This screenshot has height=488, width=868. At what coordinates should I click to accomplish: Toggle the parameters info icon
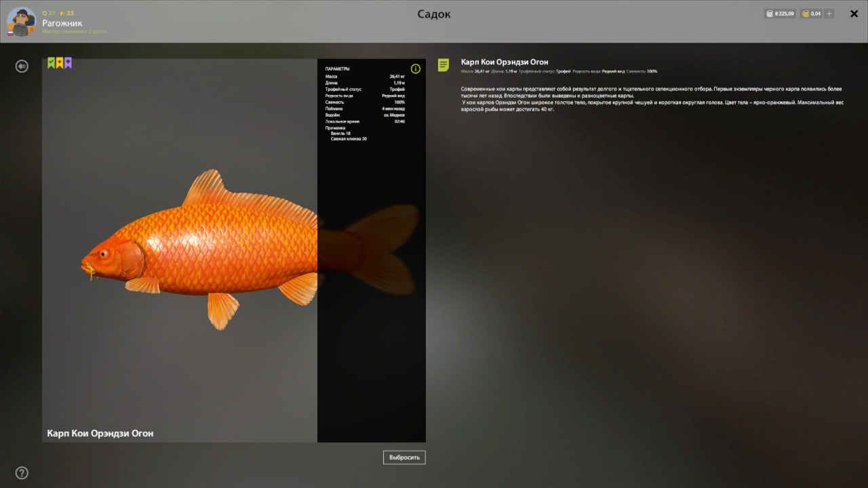(x=416, y=68)
